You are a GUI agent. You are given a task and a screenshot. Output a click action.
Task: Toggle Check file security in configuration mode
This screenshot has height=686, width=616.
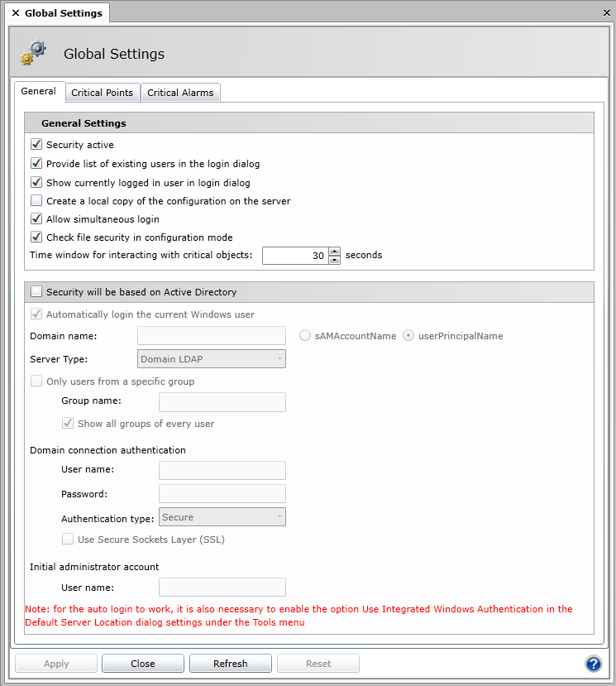pos(36,237)
